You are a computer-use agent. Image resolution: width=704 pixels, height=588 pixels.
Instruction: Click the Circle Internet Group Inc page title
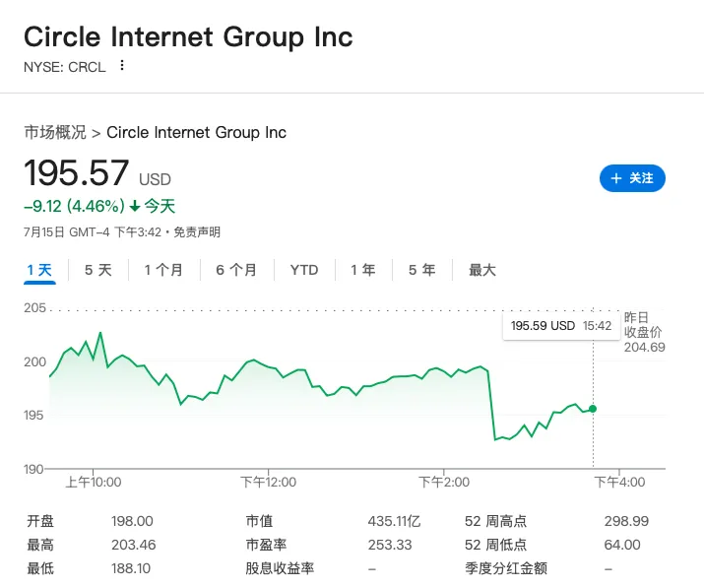[188, 37]
